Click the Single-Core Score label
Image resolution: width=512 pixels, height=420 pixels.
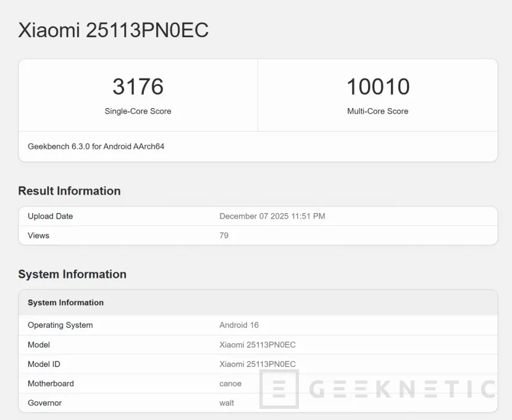(x=138, y=111)
